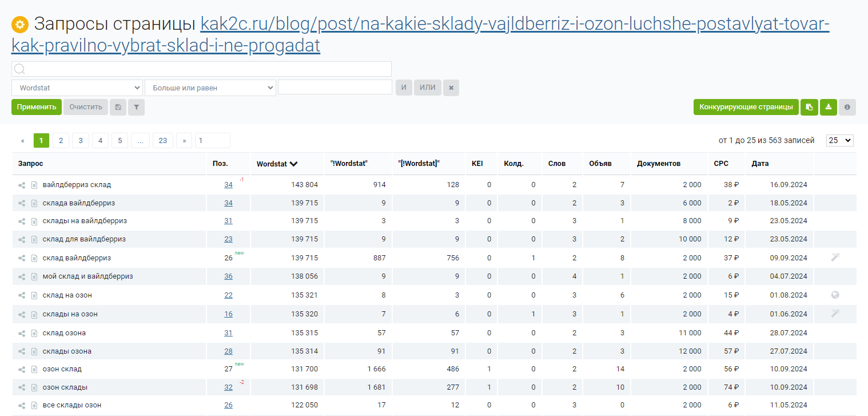Remove the filter condition with the x button
This screenshot has width=868, height=416.
point(451,88)
